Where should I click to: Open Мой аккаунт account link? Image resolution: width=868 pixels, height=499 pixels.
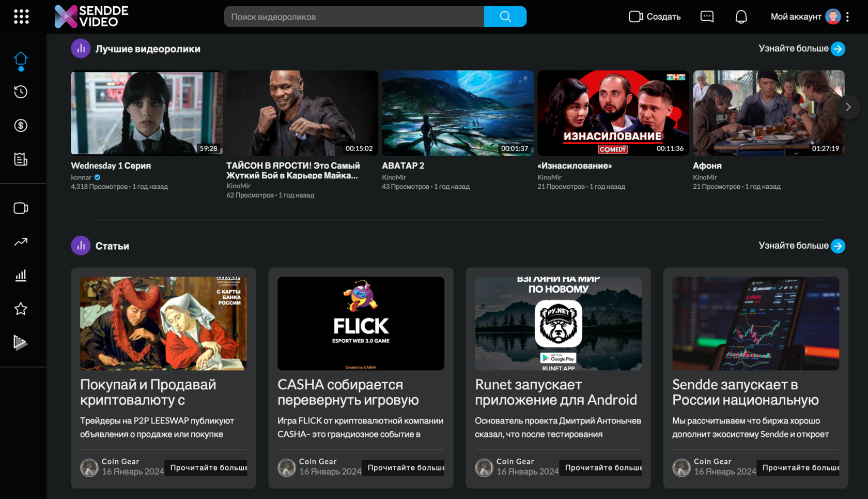tap(796, 17)
